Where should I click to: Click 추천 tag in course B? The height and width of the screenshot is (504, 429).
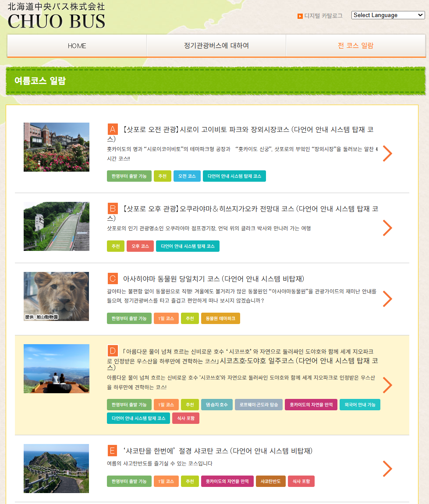[x=115, y=246]
